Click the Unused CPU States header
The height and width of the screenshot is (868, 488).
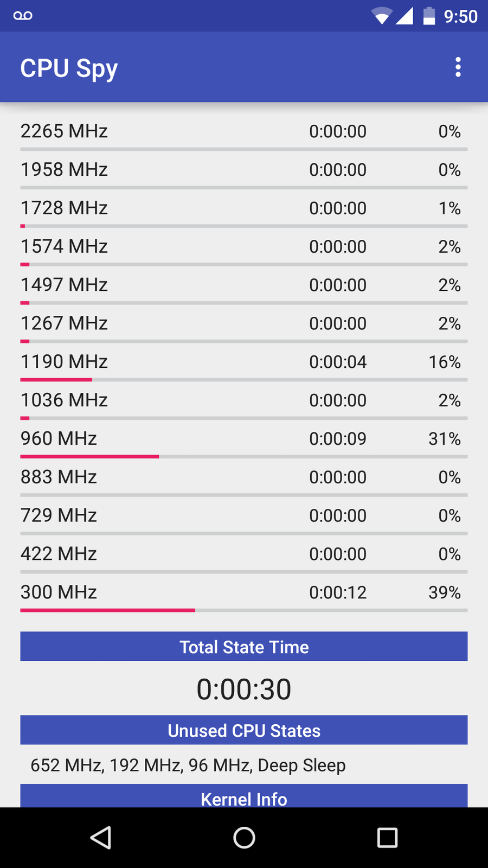pyautogui.click(x=244, y=730)
